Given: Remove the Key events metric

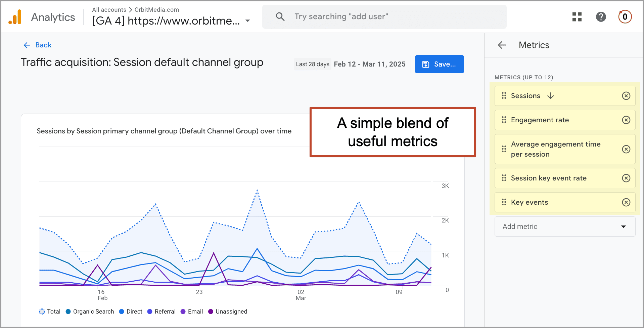Looking at the screenshot, I should [626, 202].
